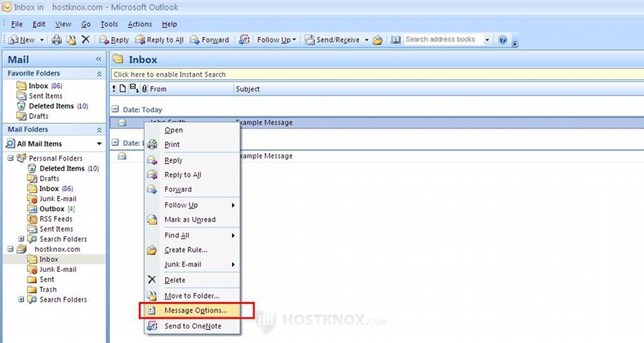Expand Search Folders under hostknox.com
Image resolution: width=644 pixels, height=343 pixels.
pyautogui.click(x=21, y=300)
